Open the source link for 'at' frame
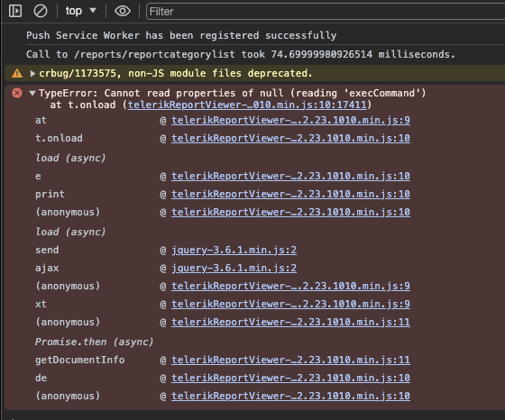 point(290,120)
